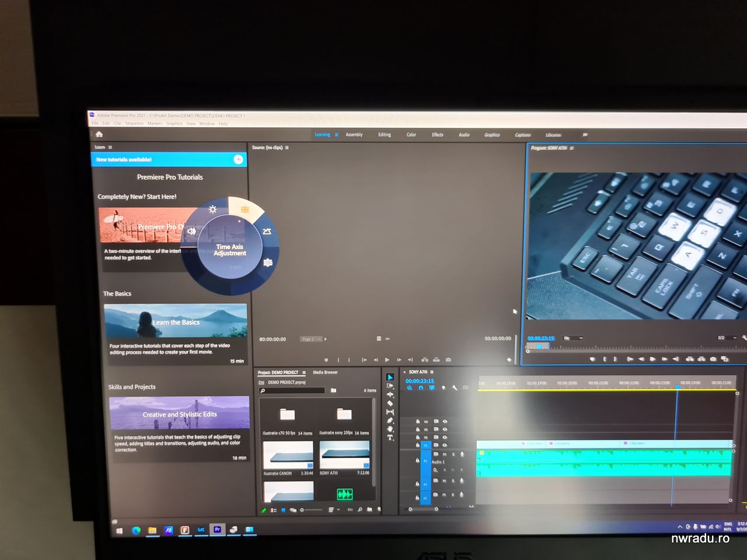This screenshot has height=560, width=747.
Task: Select the Pen tool
Action: (390, 421)
